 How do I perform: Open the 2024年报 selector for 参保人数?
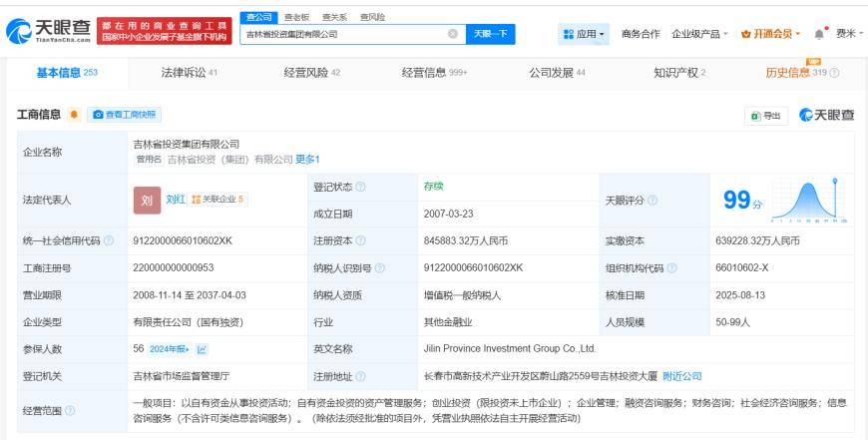[170, 349]
